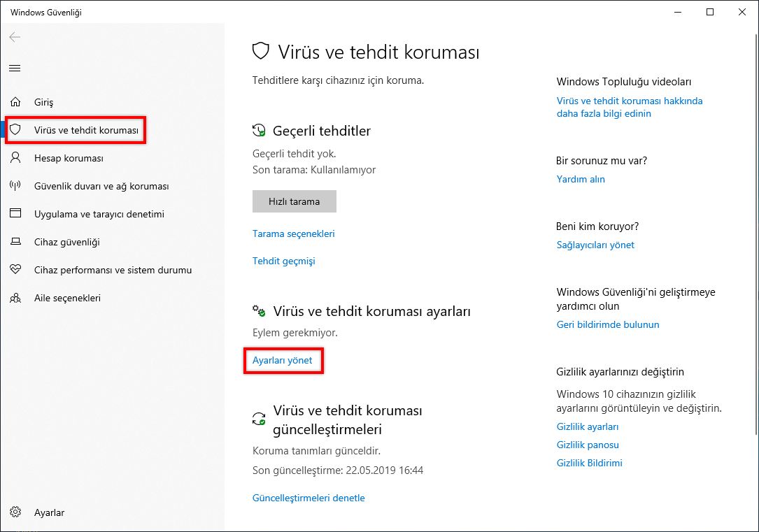
Task: Click the Cihaz performansı heart icon
Action: (15, 270)
